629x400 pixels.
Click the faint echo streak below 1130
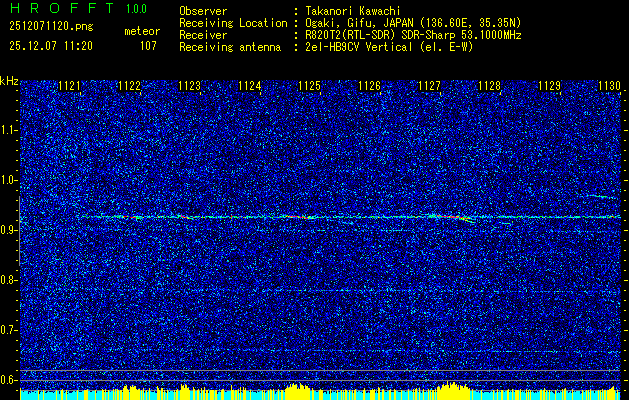coord(602,197)
